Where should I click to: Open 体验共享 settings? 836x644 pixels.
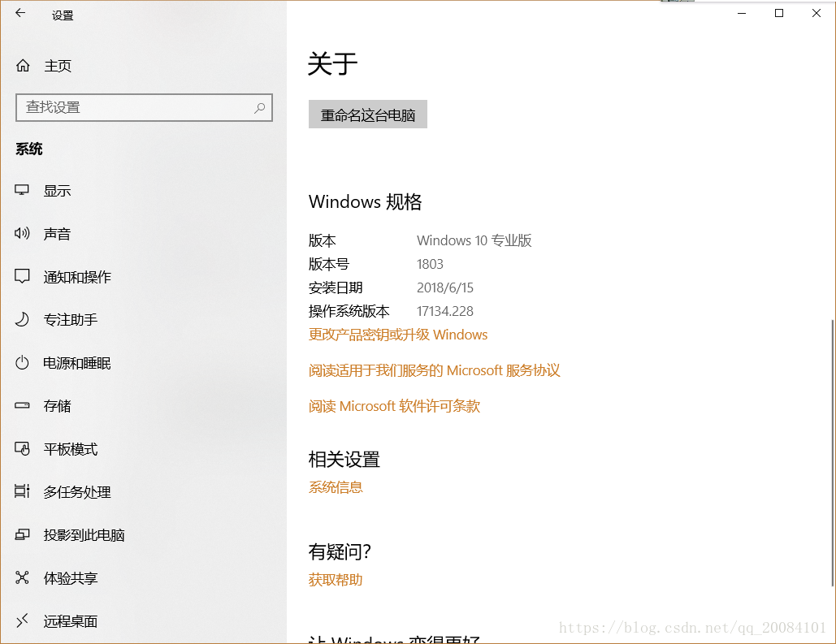[71, 578]
